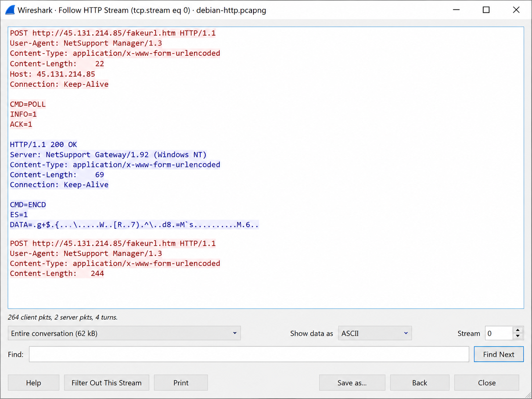Image resolution: width=532 pixels, height=399 pixels.
Task: Decrement the Stream number with the down arrow
Action: [x=518, y=336]
